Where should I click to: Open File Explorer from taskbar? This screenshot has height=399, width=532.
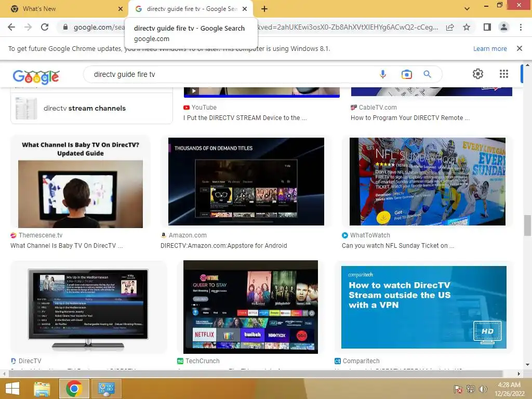(42, 389)
